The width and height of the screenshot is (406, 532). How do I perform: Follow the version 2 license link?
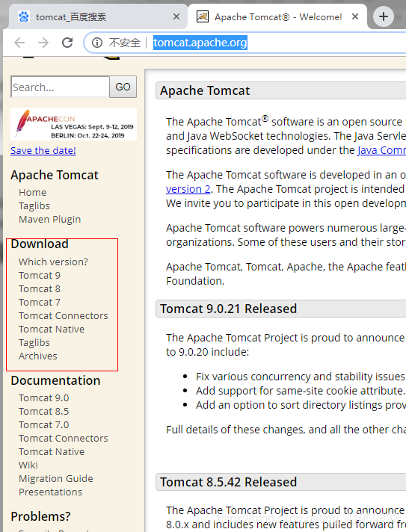(188, 189)
